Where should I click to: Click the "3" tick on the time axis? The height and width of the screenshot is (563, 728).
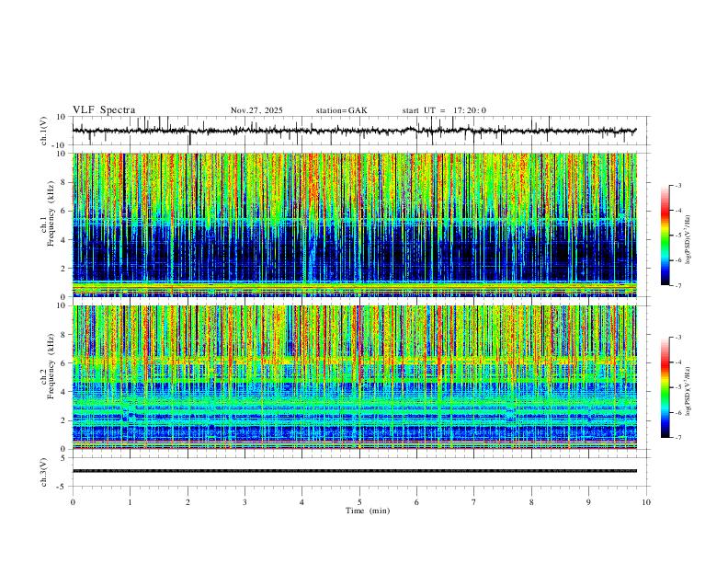click(x=245, y=502)
